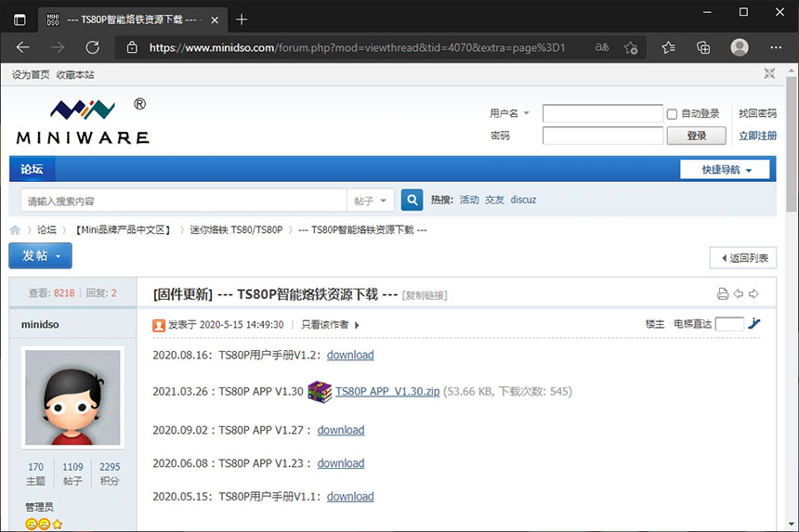Click the minidso username link
The image size is (799, 532).
point(40,324)
